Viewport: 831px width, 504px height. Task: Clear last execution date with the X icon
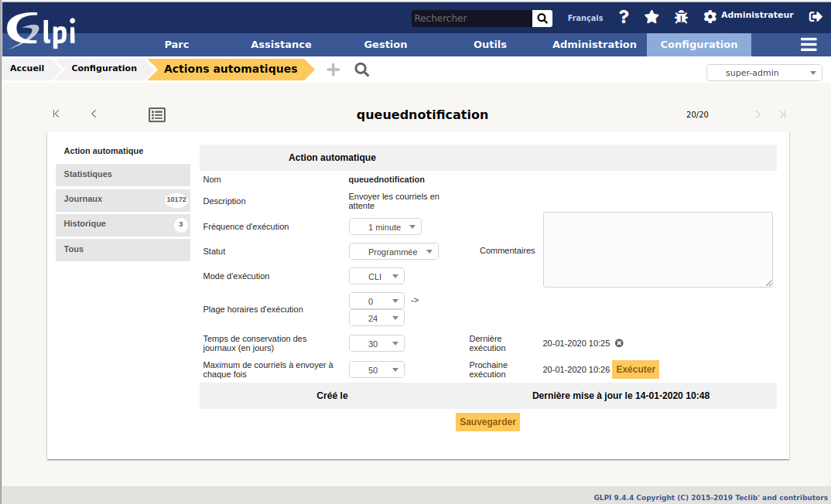(618, 343)
